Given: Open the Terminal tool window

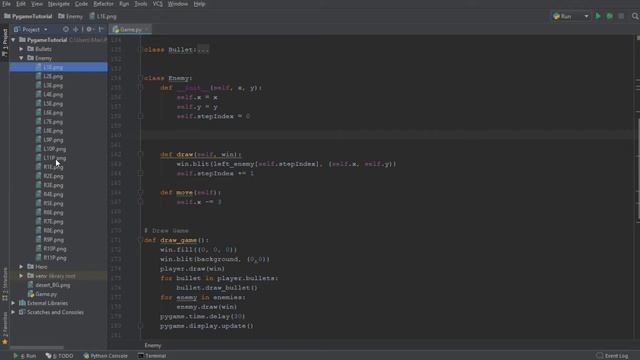Looking at the screenshot, I should 152,356.
